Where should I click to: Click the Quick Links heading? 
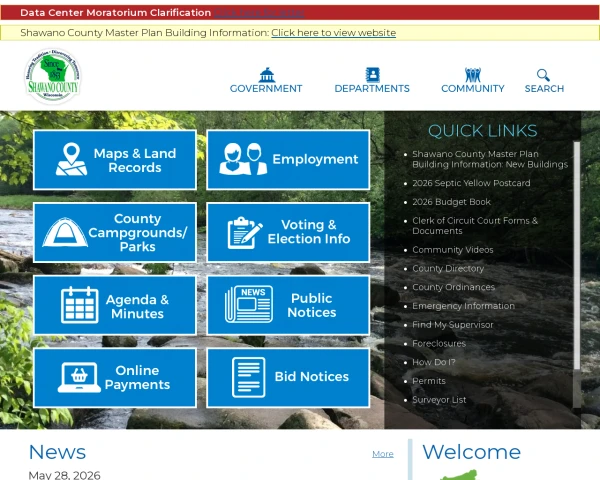tap(483, 131)
